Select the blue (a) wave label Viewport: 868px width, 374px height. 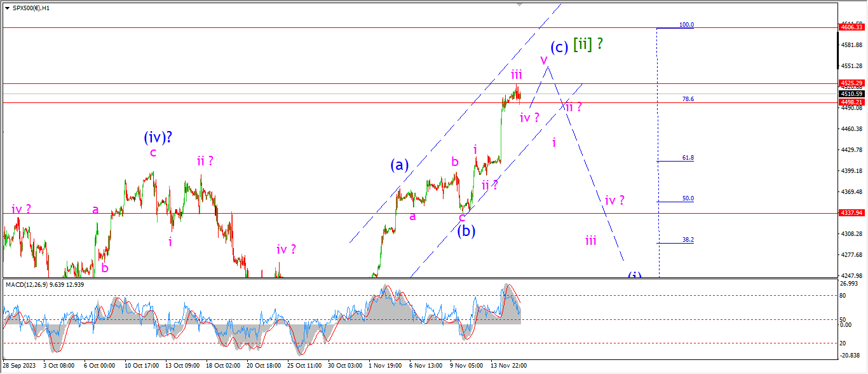[x=399, y=165]
